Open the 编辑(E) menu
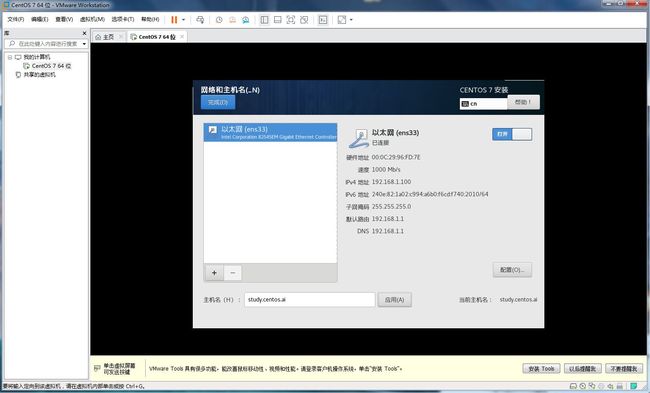 [40, 19]
